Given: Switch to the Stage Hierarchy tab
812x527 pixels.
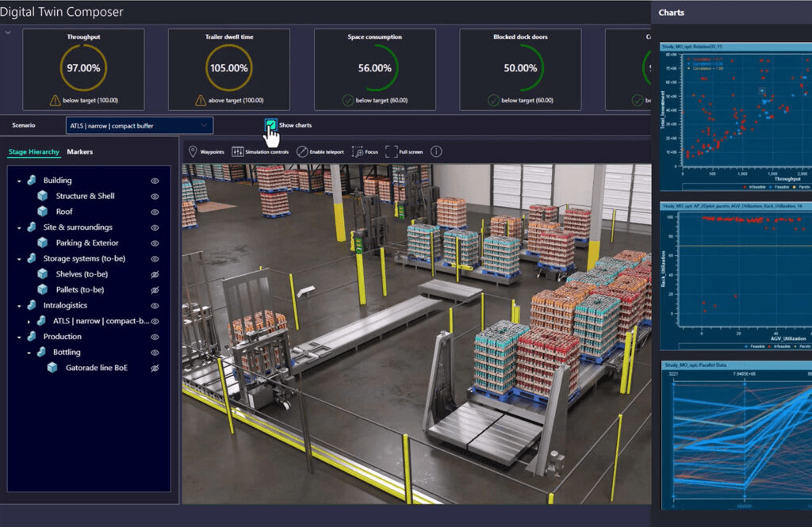Looking at the screenshot, I should (x=33, y=151).
